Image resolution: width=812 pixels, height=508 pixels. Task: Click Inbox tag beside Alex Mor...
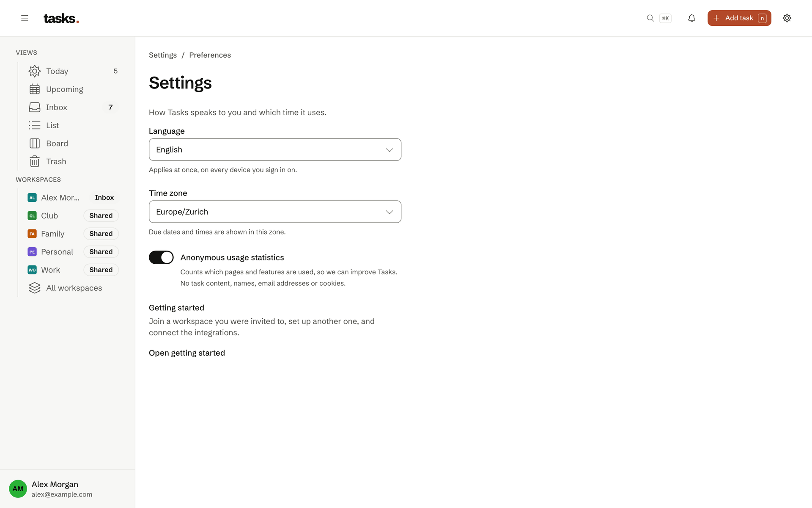104,198
